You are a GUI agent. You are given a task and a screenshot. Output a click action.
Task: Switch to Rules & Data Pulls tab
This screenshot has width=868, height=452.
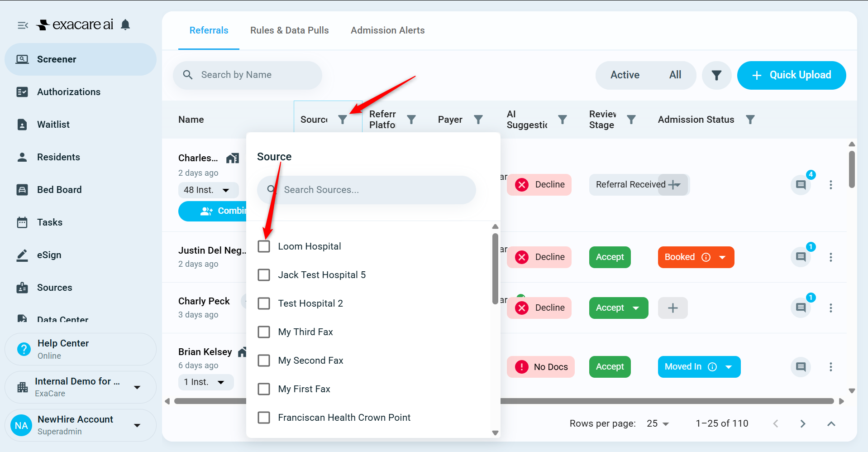point(290,30)
